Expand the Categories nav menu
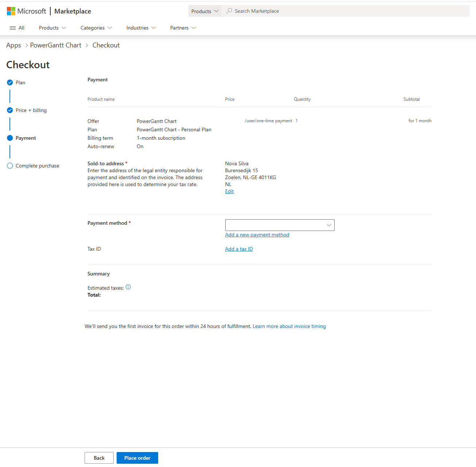This screenshot has height=467, width=476. coord(96,28)
